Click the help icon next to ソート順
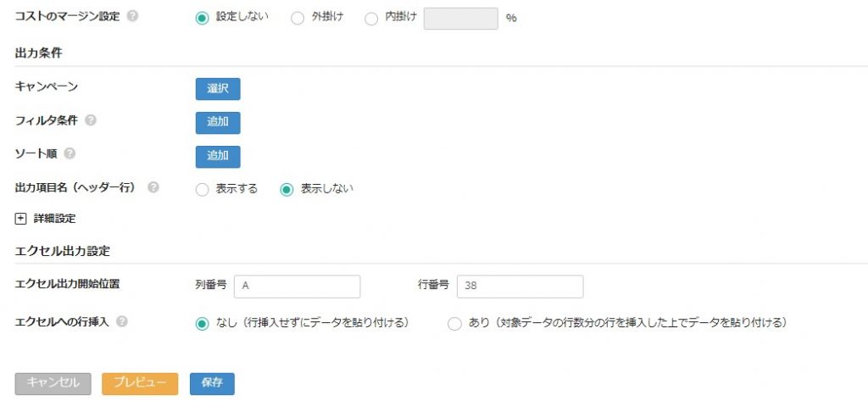 click(70, 153)
